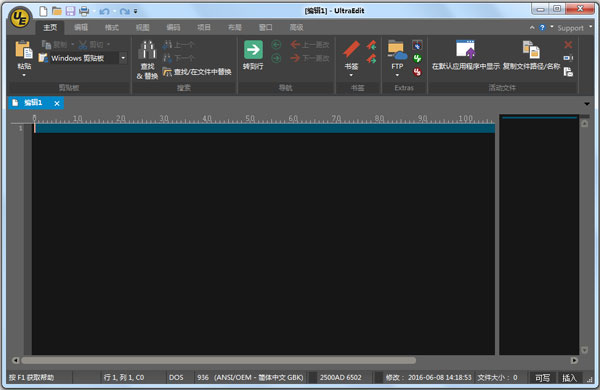The width and height of the screenshot is (600, 390).
Task: Switch to the 编辑 (Edit) ribbon tab
Action: point(81,27)
